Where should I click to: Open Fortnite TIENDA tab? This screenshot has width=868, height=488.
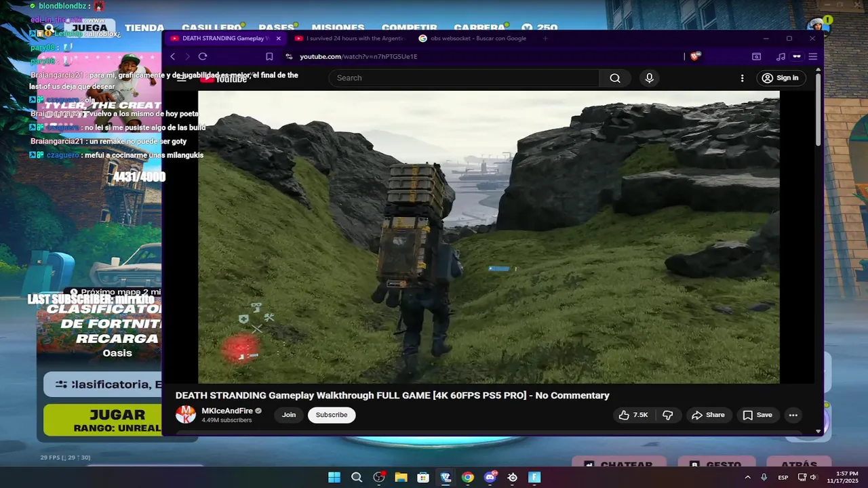pyautogui.click(x=144, y=28)
